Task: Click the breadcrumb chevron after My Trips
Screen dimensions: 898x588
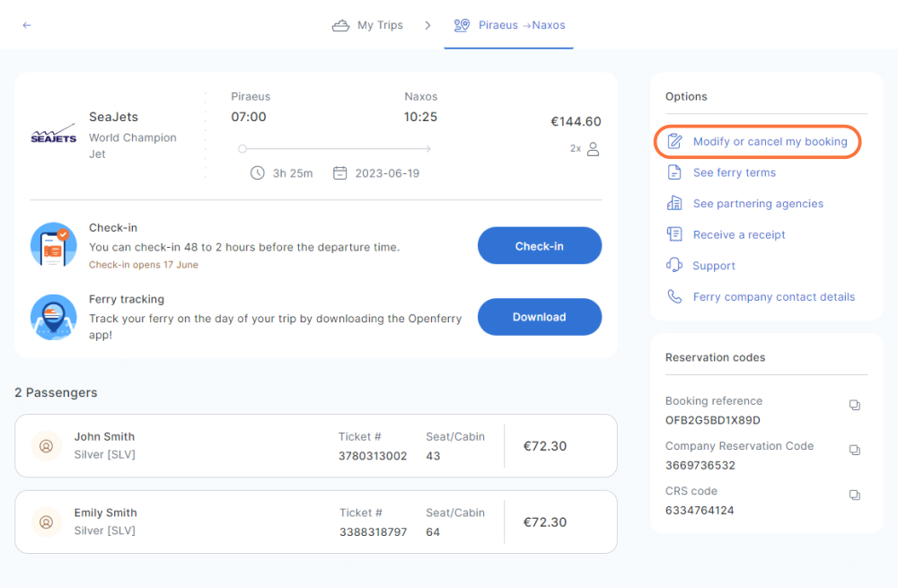Action: tap(427, 25)
